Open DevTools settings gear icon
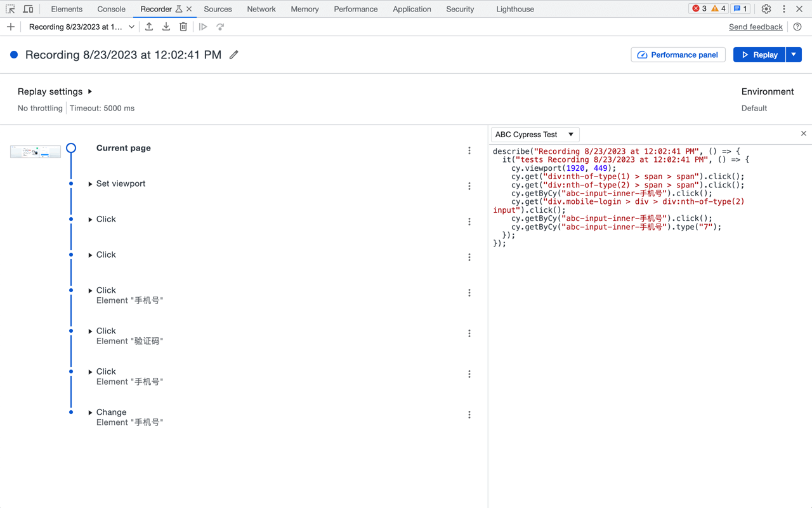This screenshot has height=508, width=812. click(766, 9)
